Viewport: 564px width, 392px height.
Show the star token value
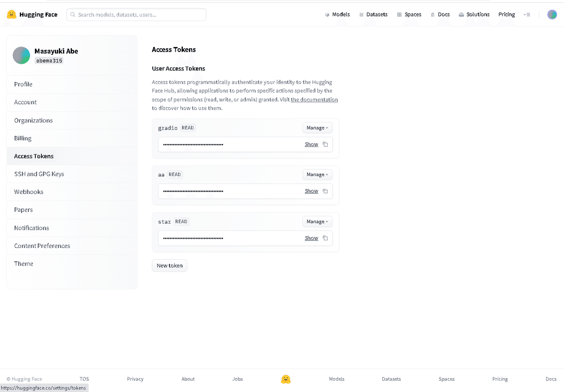[311, 238]
